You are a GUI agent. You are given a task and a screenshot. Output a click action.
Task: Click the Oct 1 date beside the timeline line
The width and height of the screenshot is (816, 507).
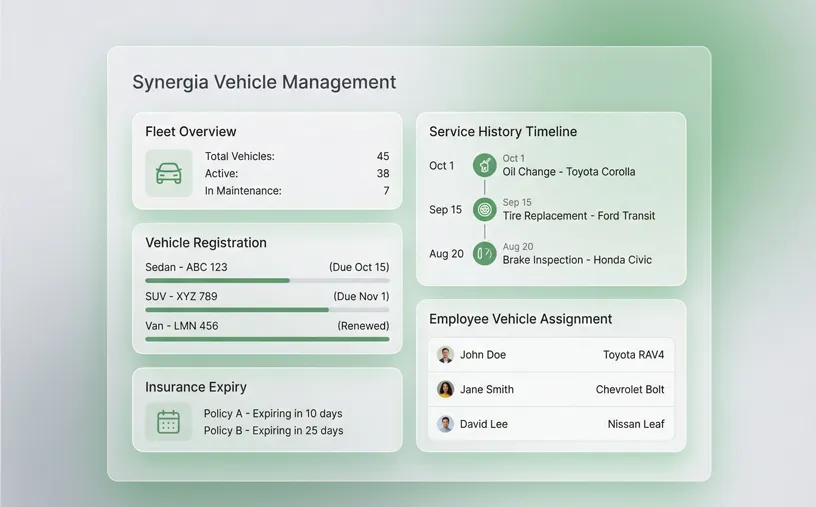coord(441,166)
